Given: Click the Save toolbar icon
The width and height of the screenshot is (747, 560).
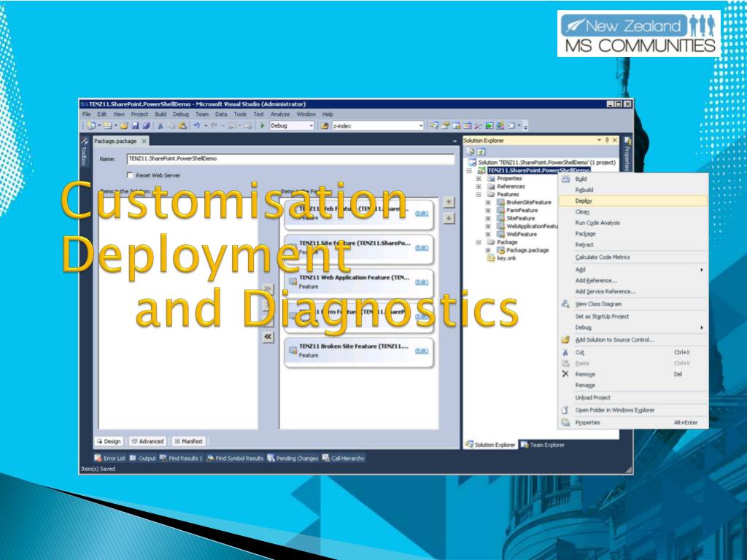Looking at the screenshot, I should [135, 125].
